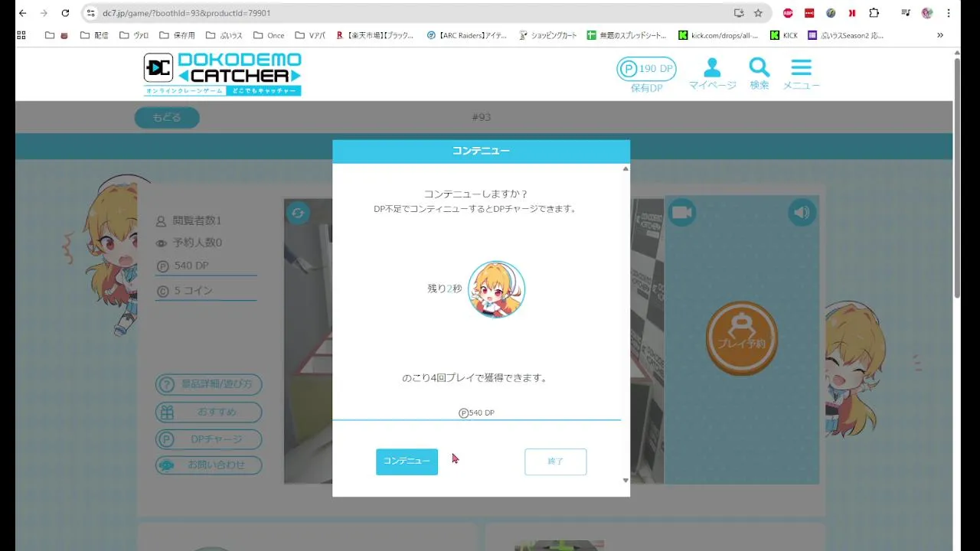Click the browser forward arrow

44,13
